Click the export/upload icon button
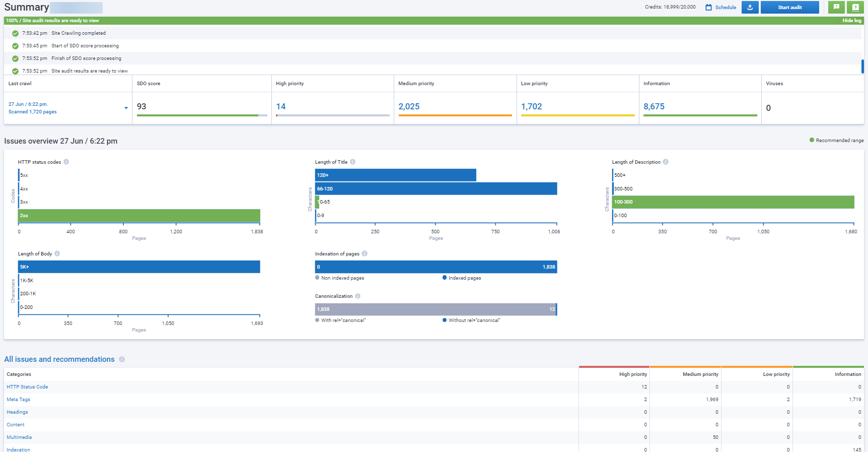Screen dimensions: 868x452 click(750, 7)
